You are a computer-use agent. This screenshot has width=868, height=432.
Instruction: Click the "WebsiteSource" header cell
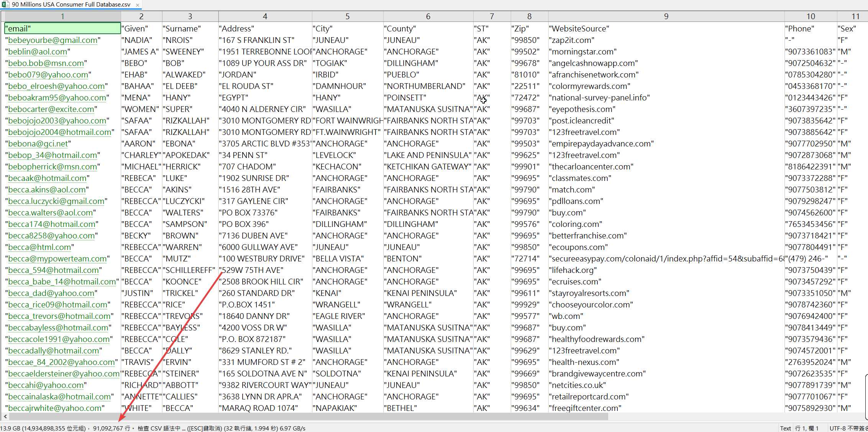[666, 29]
